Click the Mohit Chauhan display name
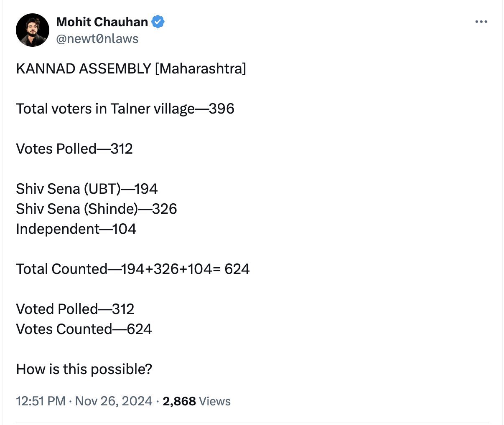 pos(102,22)
